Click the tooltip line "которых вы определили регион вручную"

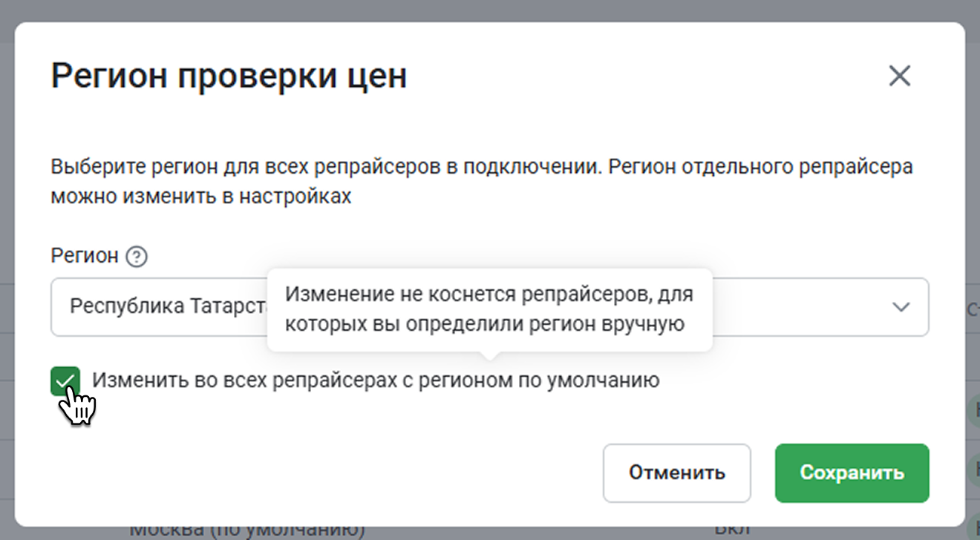[484, 324]
